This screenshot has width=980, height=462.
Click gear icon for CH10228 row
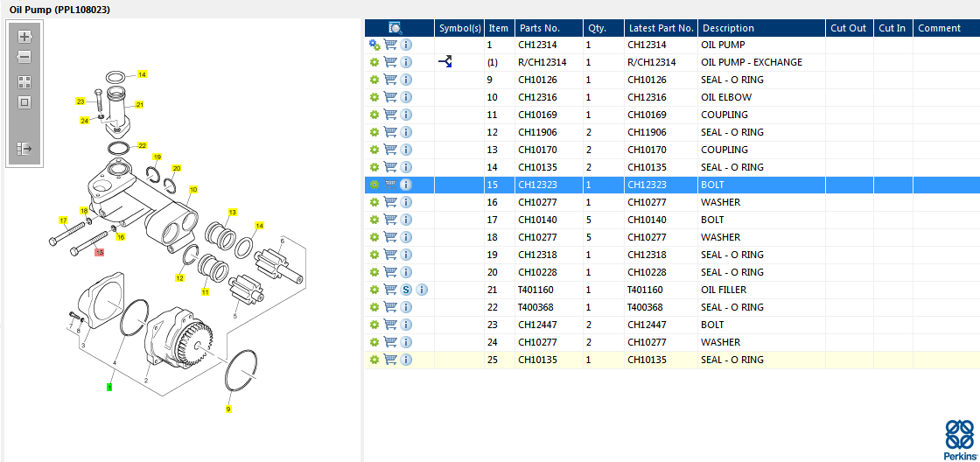(x=374, y=273)
